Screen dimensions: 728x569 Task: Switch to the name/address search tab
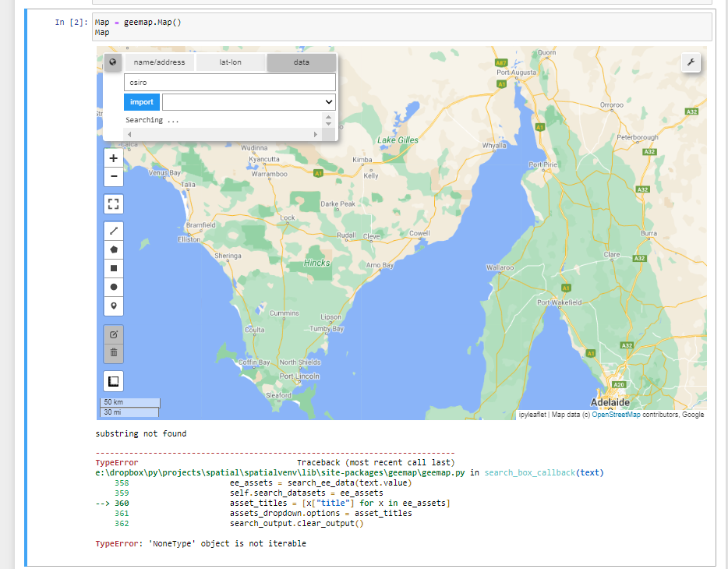point(161,62)
